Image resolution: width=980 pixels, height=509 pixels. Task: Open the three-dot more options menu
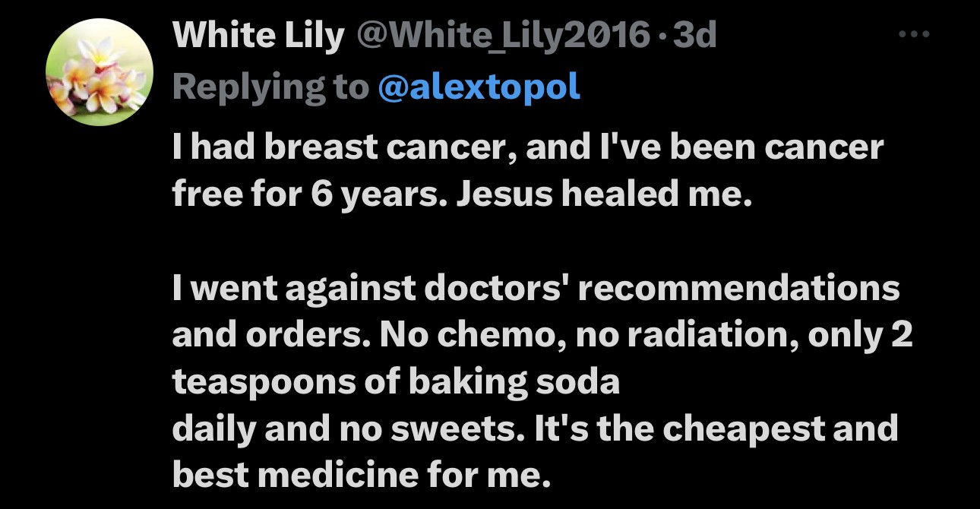click(914, 34)
